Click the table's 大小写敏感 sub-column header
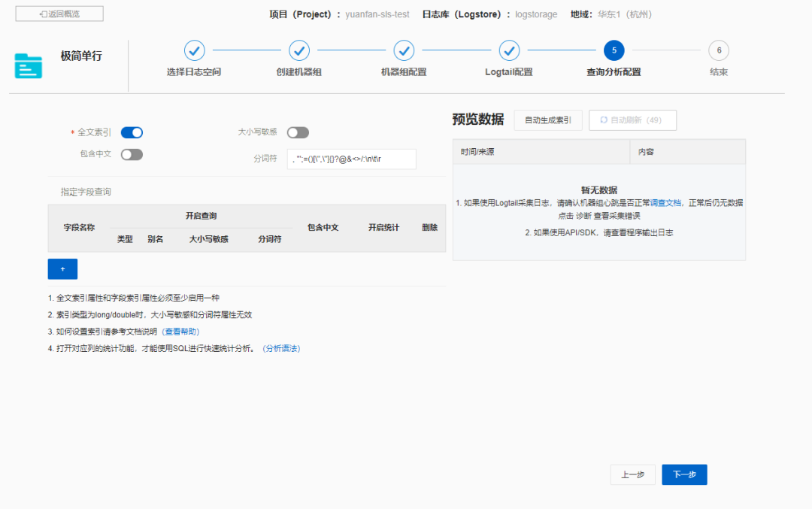Viewport: 812px width, 509px height. point(209,239)
